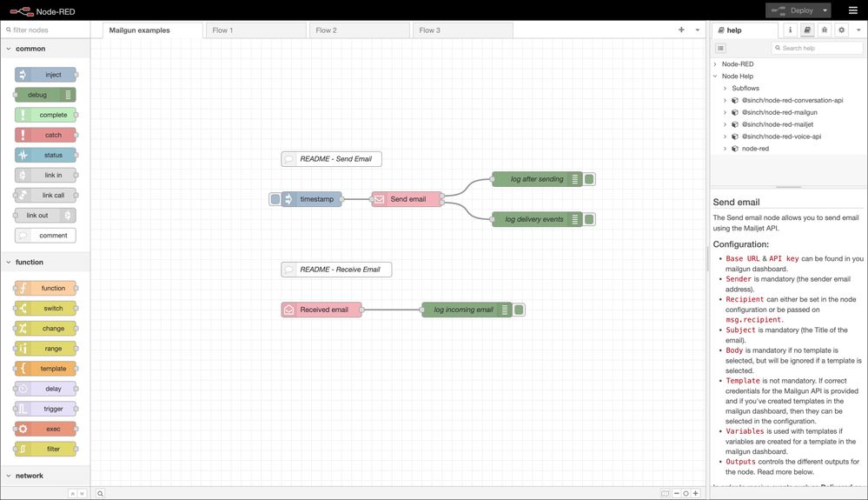
Task: Select the delay node in palette
Action: click(x=46, y=389)
